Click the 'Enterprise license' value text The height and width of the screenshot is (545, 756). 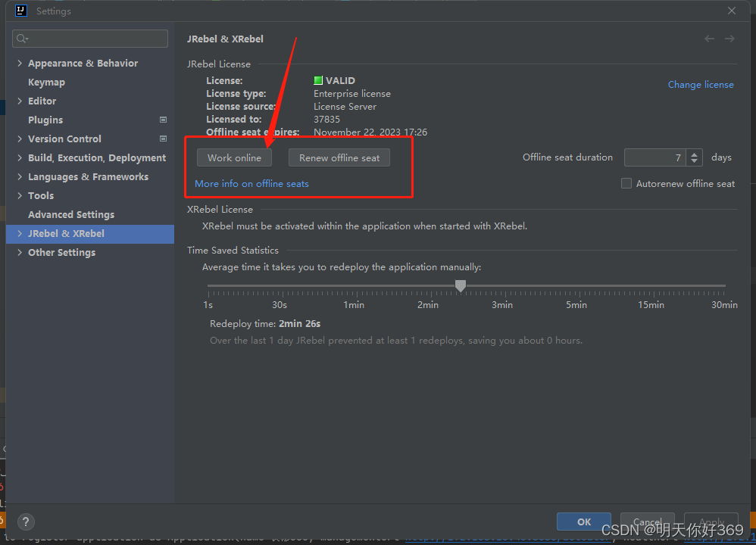coord(352,94)
